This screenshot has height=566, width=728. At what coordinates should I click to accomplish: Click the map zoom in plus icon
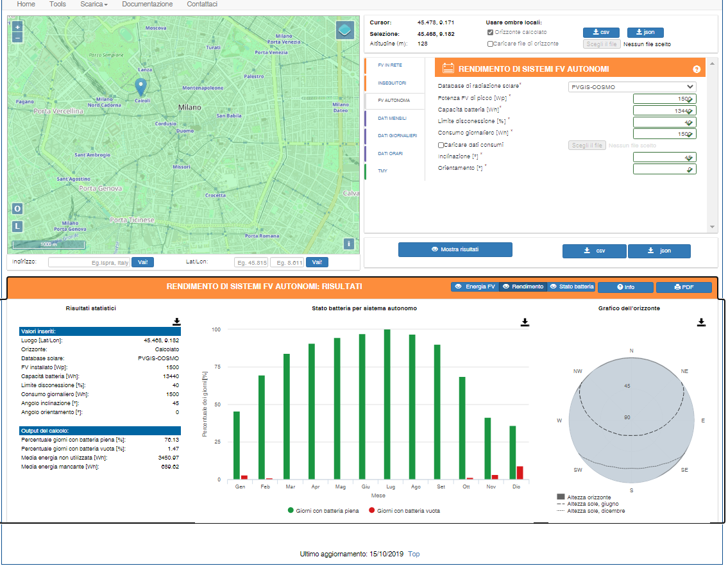click(x=17, y=27)
